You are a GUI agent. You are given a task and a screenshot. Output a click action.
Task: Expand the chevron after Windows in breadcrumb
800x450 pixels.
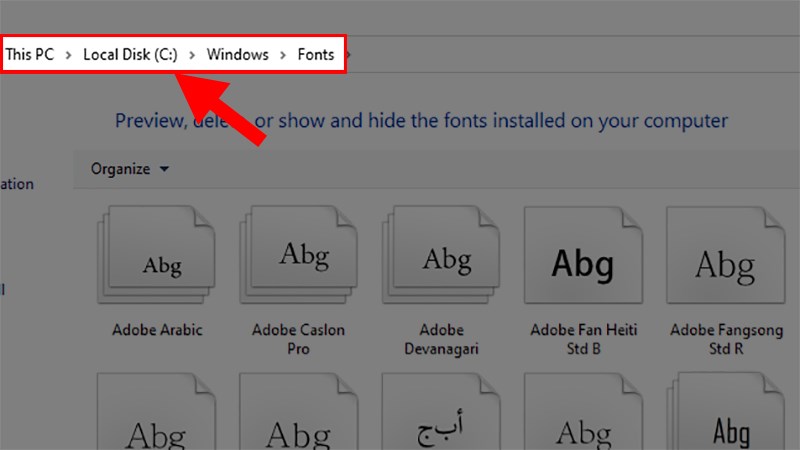click(x=283, y=55)
